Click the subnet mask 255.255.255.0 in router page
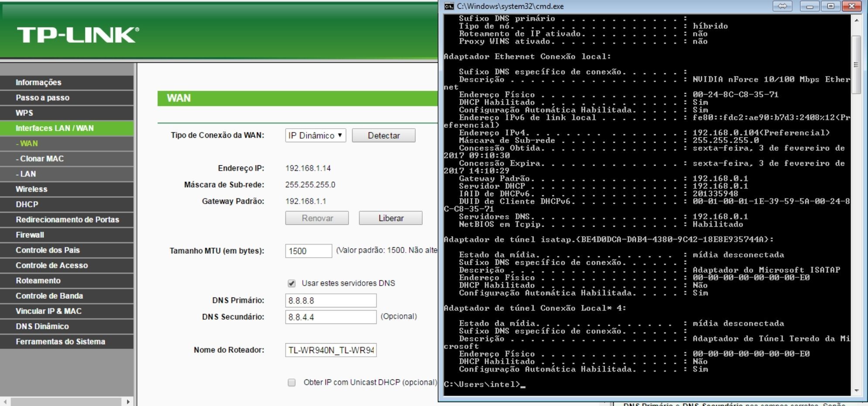Image resolution: width=868 pixels, height=406 pixels. [310, 185]
